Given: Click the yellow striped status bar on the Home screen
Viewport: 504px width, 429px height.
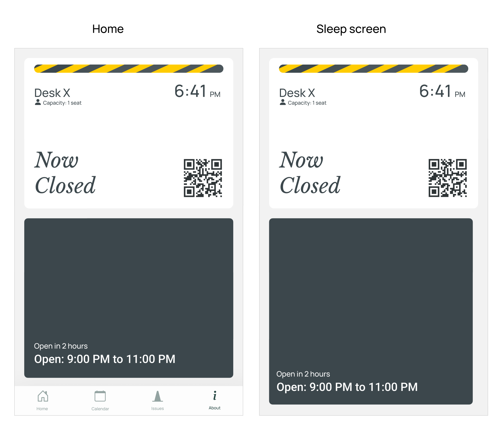Looking at the screenshot, I should coord(129,69).
